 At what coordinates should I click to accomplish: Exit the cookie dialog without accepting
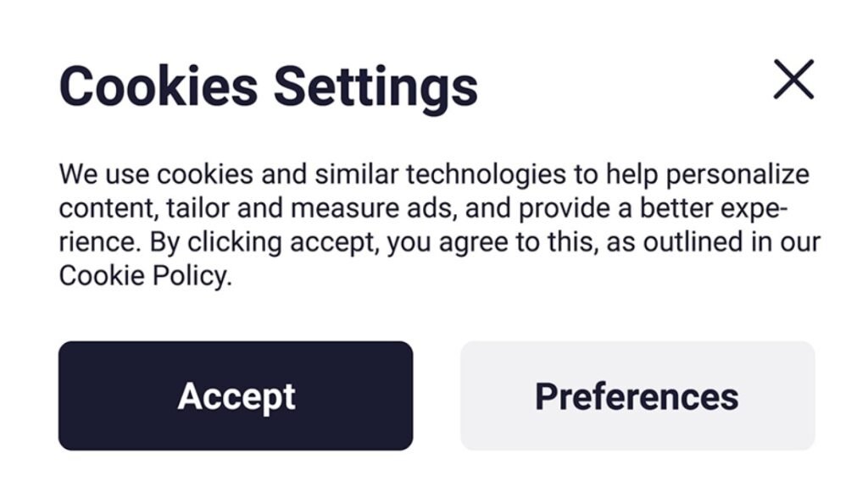(793, 80)
